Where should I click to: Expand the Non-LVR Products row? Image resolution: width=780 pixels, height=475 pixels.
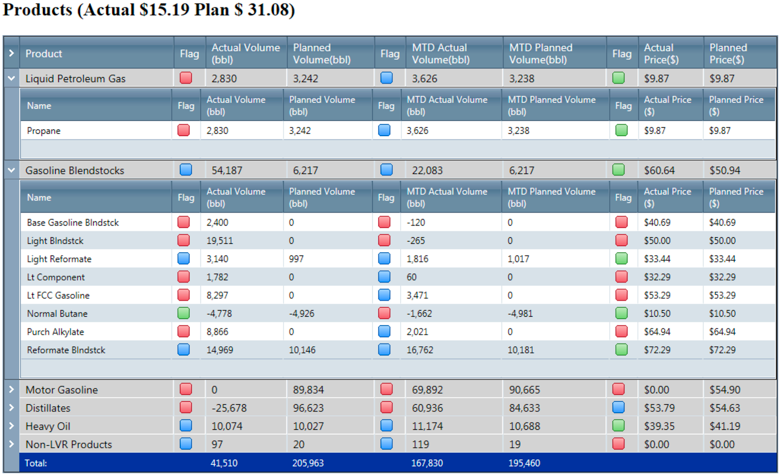[10, 444]
